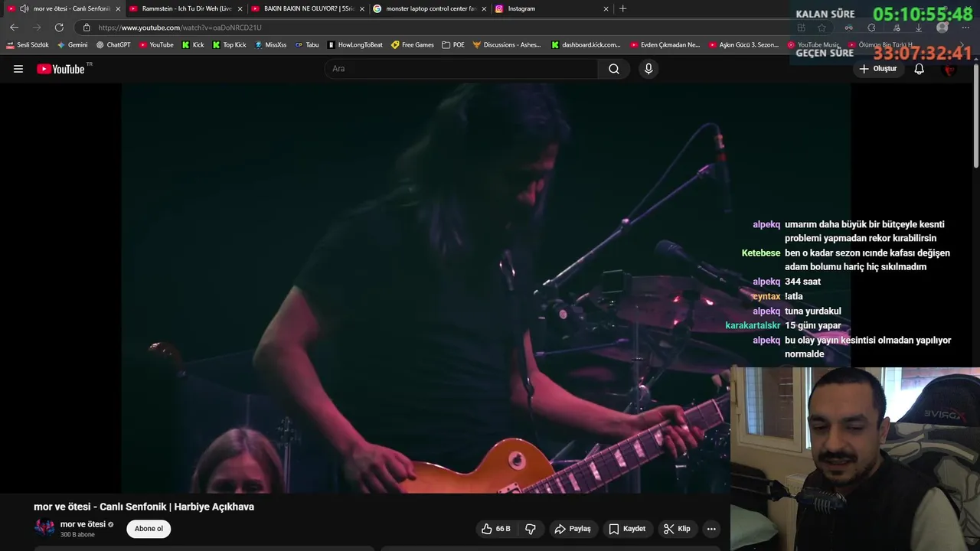980x551 pixels.
Task: Open mor ve ötesi channel name link
Action: [83, 524]
